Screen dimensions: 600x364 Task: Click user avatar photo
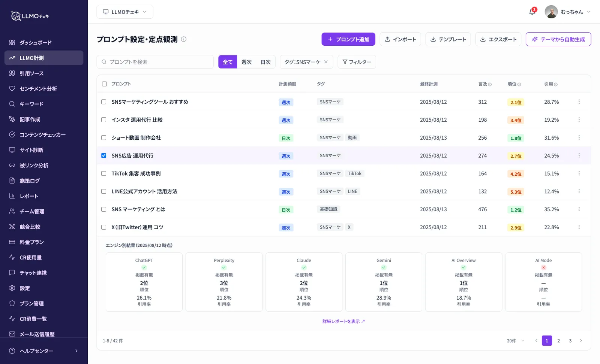pos(551,12)
